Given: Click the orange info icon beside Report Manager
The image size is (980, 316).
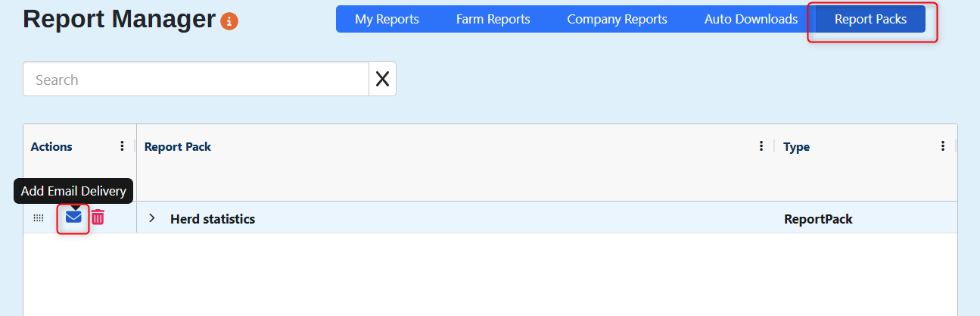Looking at the screenshot, I should click(229, 22).
